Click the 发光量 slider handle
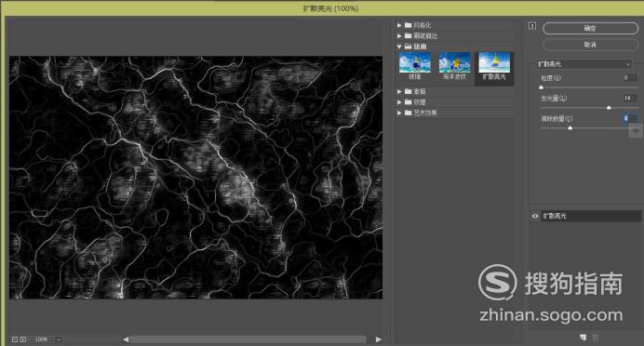The width and height of the screenshot is (644, 346). (x=609, y=108)
